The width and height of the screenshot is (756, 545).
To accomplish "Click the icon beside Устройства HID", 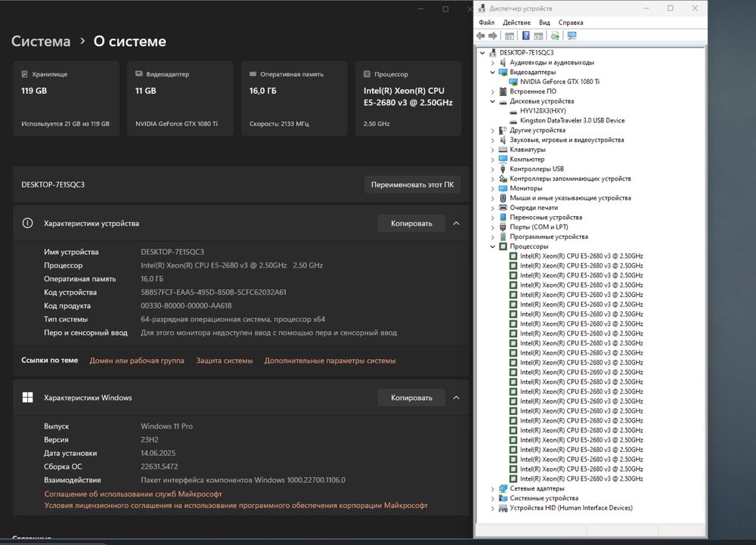I will click(x=503, y=508).
